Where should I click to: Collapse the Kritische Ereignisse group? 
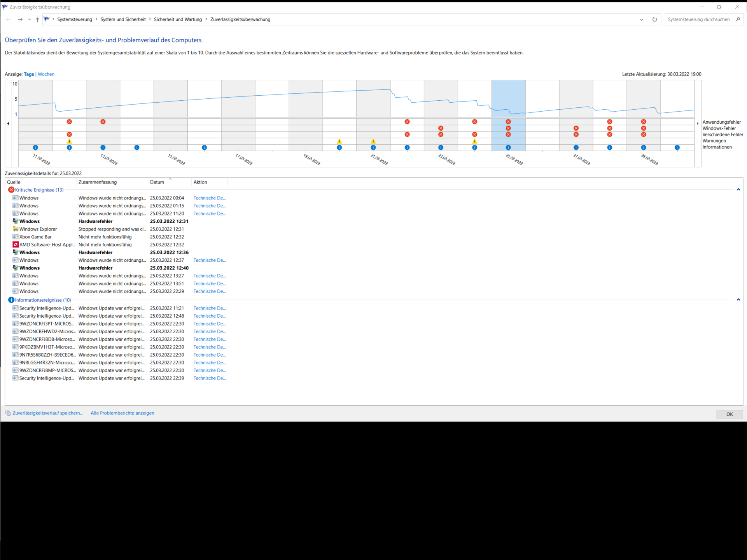pos(738,190)
